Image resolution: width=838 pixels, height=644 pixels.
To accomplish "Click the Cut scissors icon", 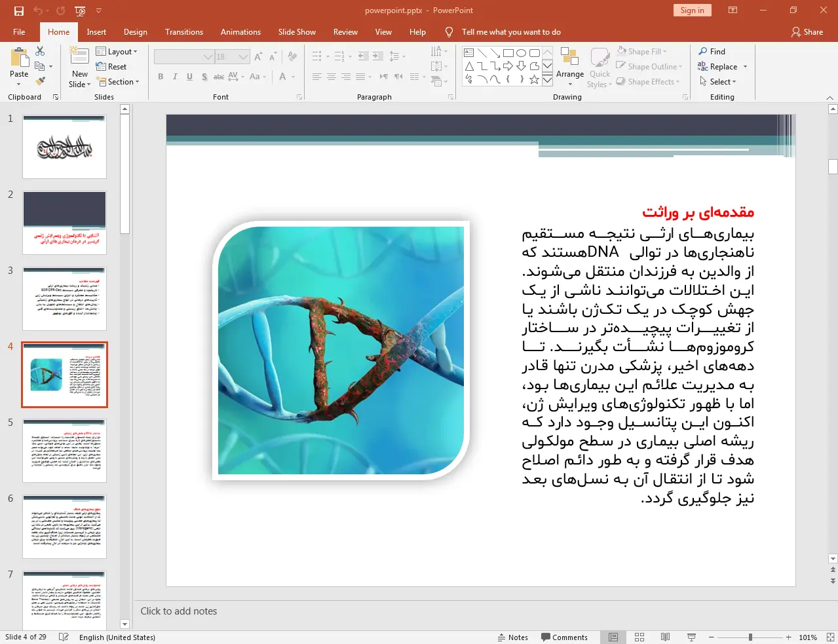I will pyautogui.click(x=40, y=50).
